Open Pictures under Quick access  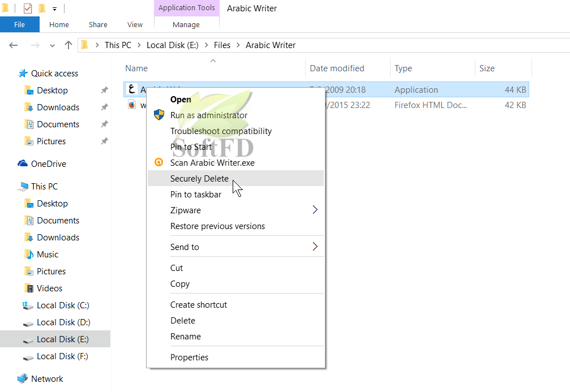pos(51,141)
